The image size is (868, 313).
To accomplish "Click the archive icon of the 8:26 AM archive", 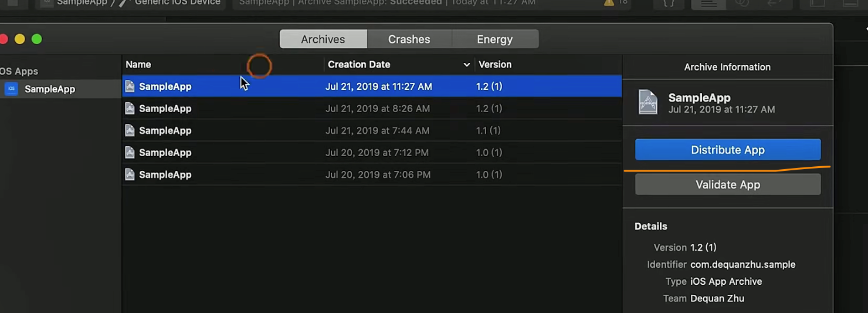I will pos(130,109).
